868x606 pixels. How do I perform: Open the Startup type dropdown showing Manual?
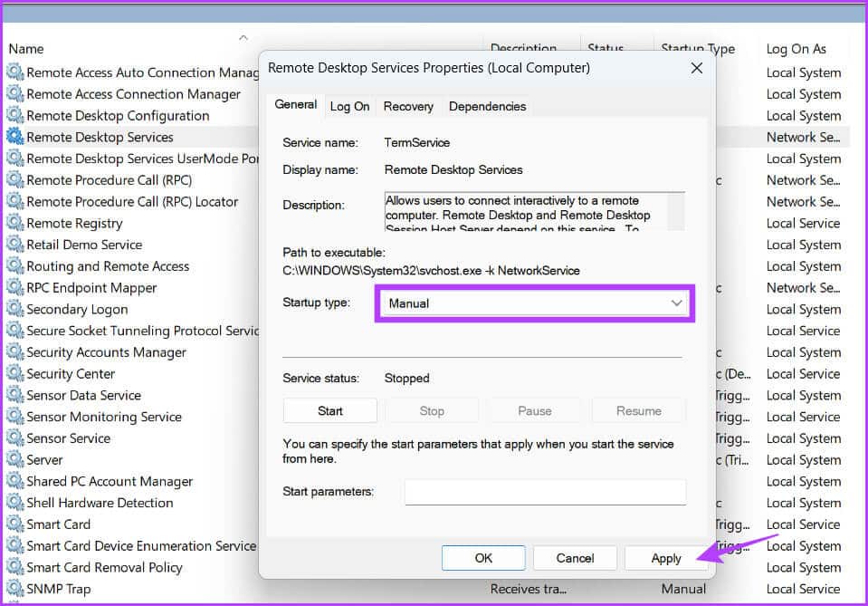tap(535, 303)
